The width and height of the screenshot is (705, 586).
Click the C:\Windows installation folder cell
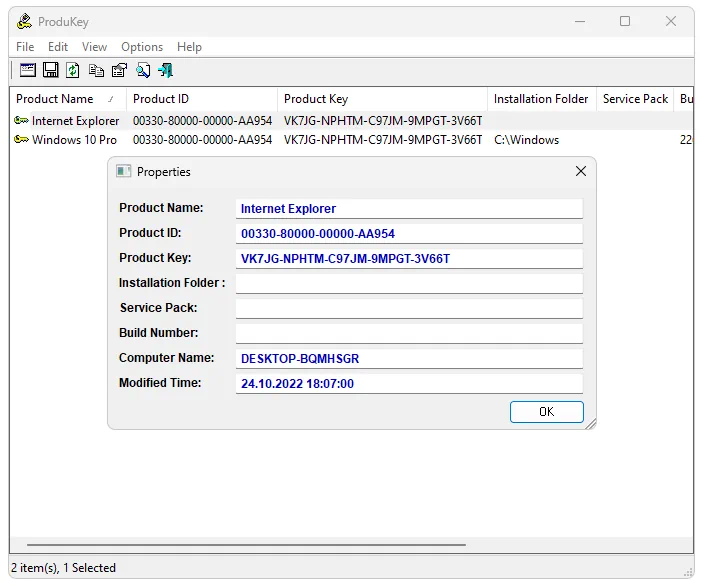point(527,140)
